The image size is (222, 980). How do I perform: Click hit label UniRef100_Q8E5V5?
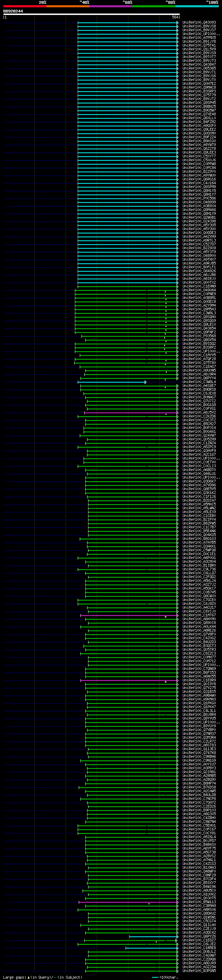click(199, 489)
